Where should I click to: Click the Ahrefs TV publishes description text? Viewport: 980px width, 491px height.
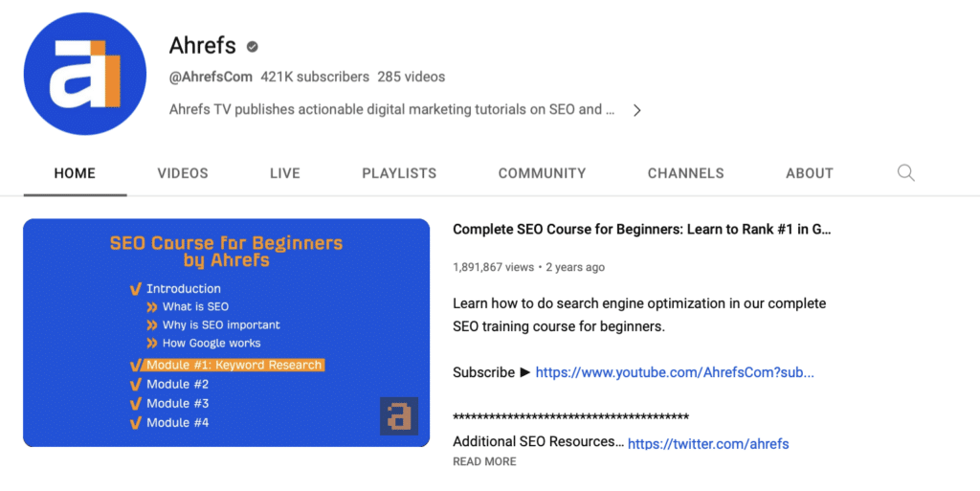click(391, 109)
